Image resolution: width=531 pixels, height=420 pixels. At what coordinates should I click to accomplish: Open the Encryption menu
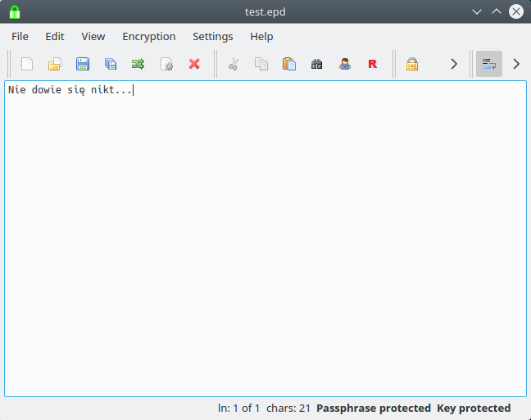[149, 37]
